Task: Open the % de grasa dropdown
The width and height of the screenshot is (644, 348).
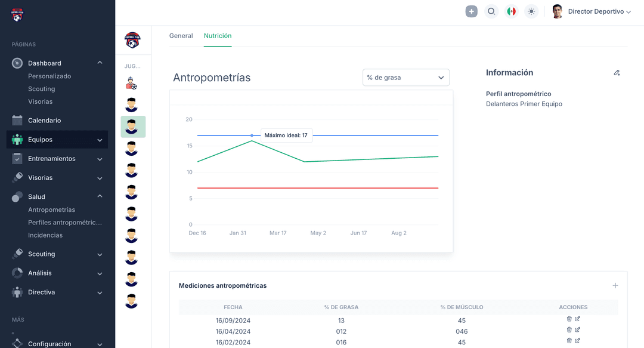Action: click(405, 78)
